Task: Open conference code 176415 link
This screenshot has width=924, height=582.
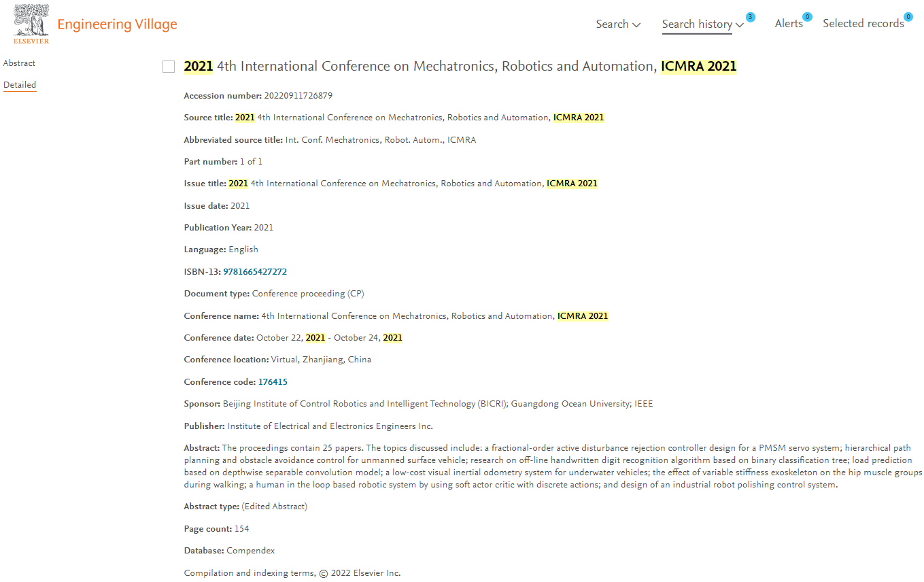Action: point(273,382)
